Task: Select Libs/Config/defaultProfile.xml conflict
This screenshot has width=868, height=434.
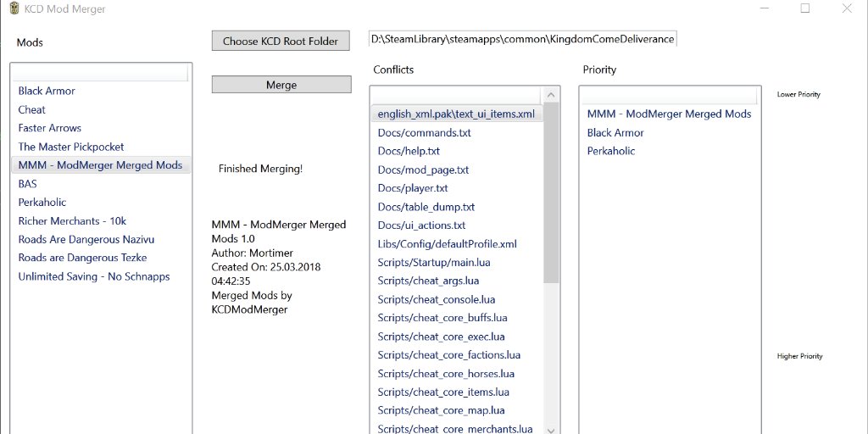Action: pos(457,244)
